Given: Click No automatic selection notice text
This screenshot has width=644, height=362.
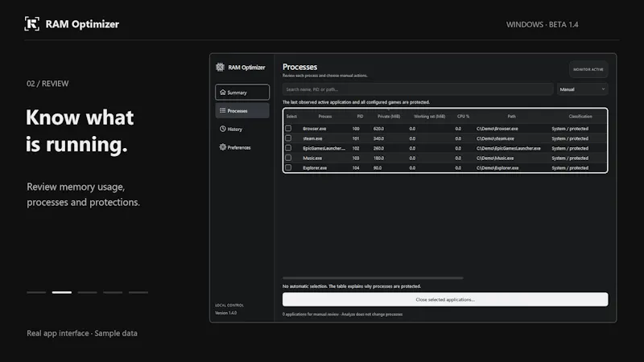Looking at the screenshot, I should click(x=352, y=286).
